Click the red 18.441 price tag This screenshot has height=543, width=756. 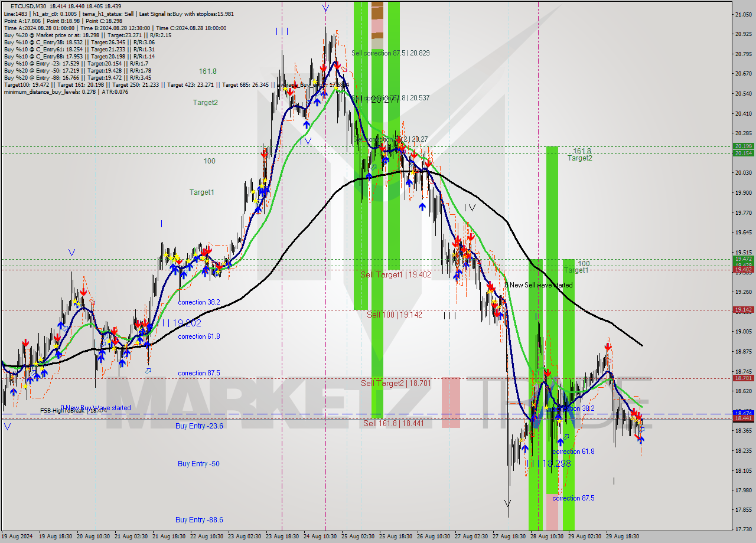click(743, 418)
